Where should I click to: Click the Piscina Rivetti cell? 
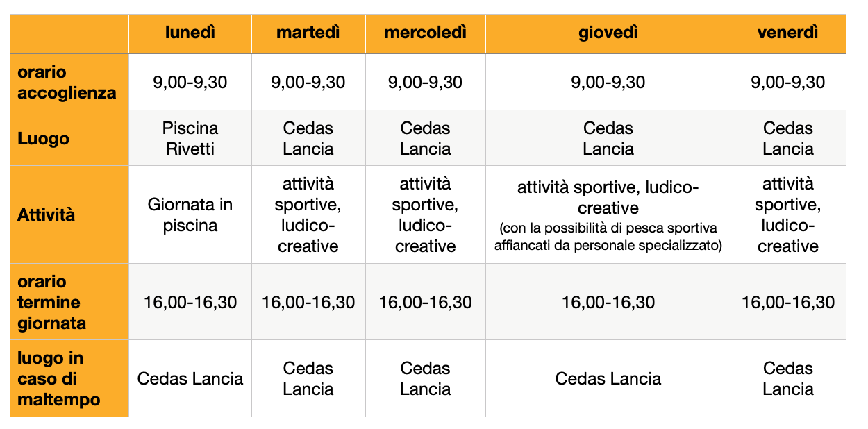coord(190,138)
